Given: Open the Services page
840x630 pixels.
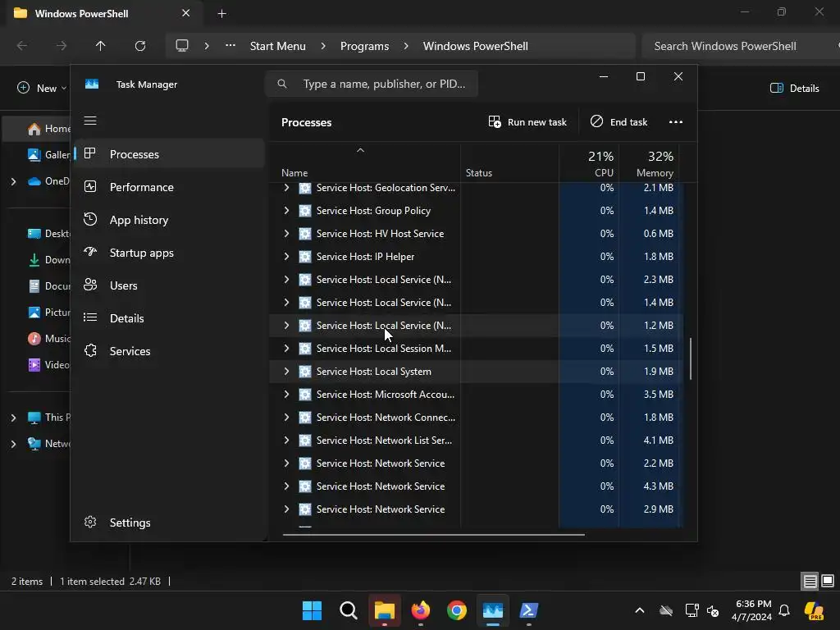Looking at the screenshot, I should pyautogui.click(x=169, y=351).
